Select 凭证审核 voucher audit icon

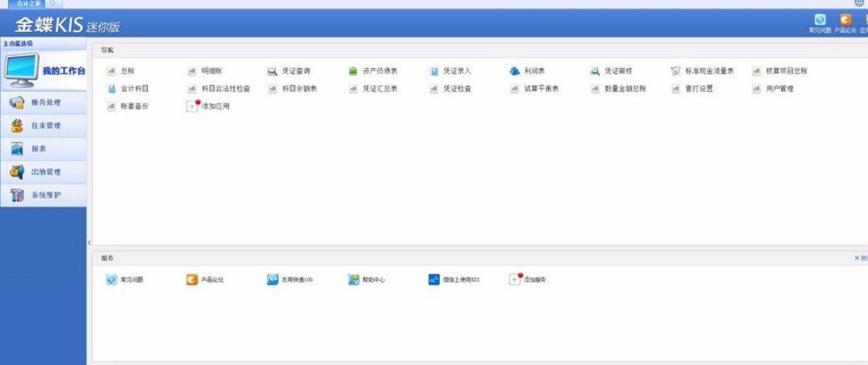[x=595, y=71]
